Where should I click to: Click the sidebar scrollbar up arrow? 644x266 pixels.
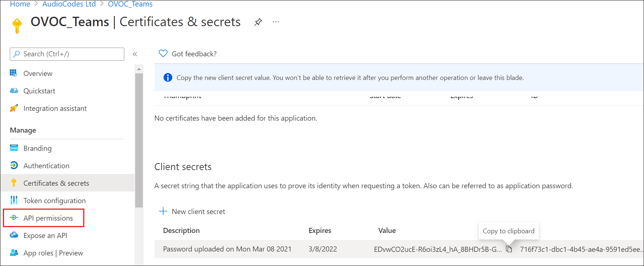coord(139,69)
